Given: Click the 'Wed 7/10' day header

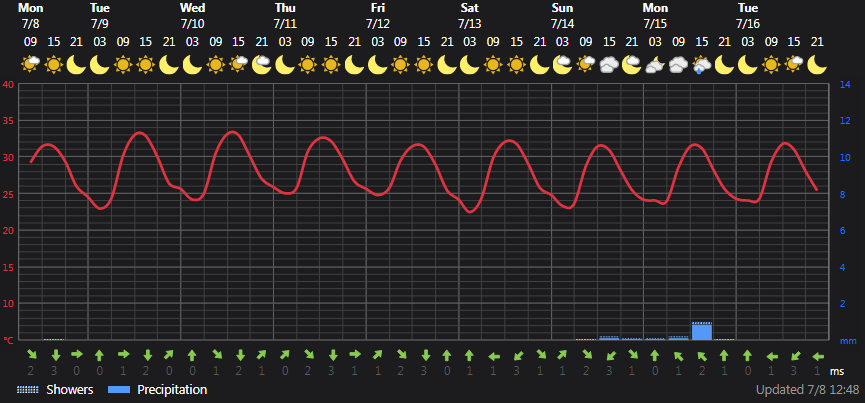Looking at the screenshot, I should tap(193, 16).
